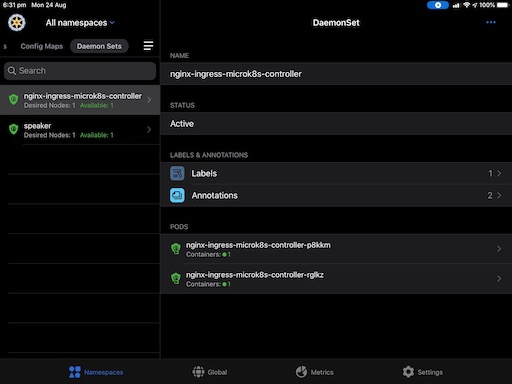
Task: Open the All namespaces dropdown
Action: 80,23
